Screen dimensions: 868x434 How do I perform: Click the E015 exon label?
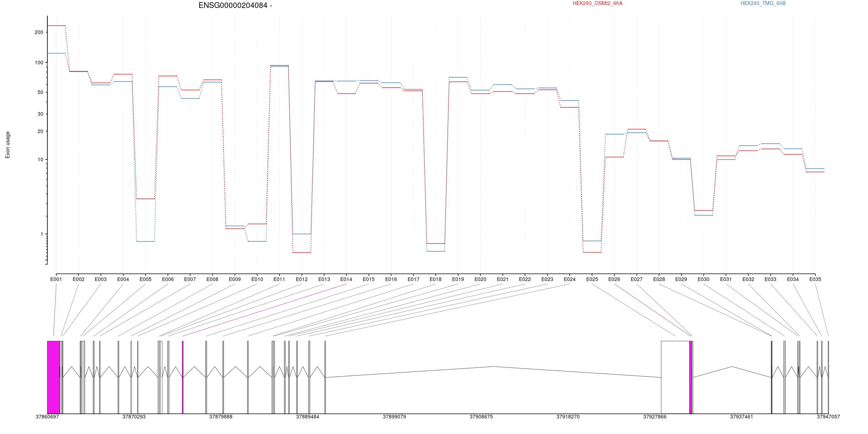pos(369,279)
